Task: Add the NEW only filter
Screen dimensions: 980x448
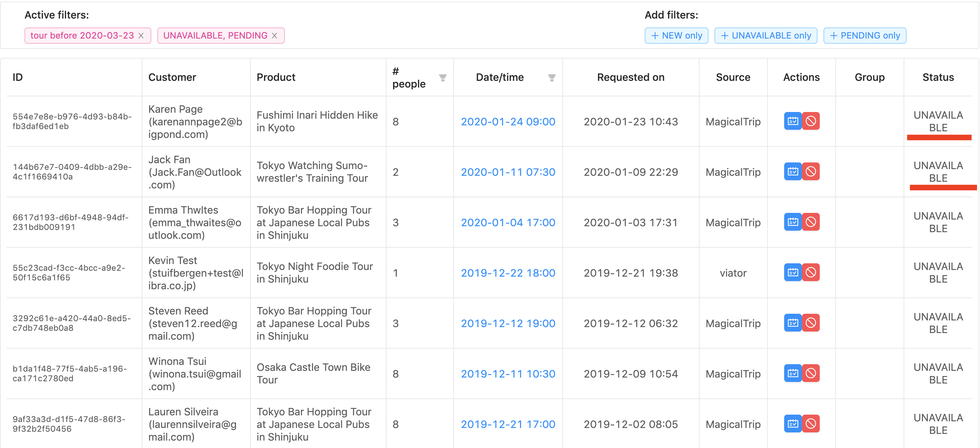Action: coord(676,36)
